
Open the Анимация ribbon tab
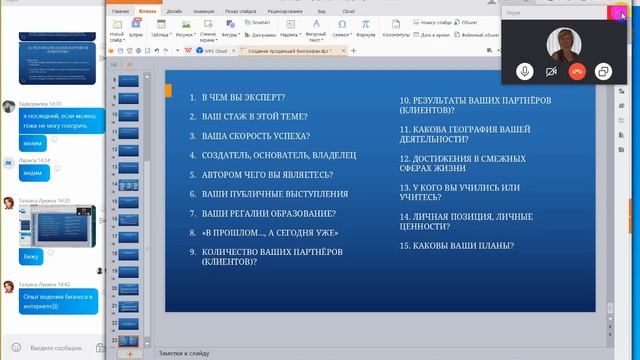click(203, 11)
